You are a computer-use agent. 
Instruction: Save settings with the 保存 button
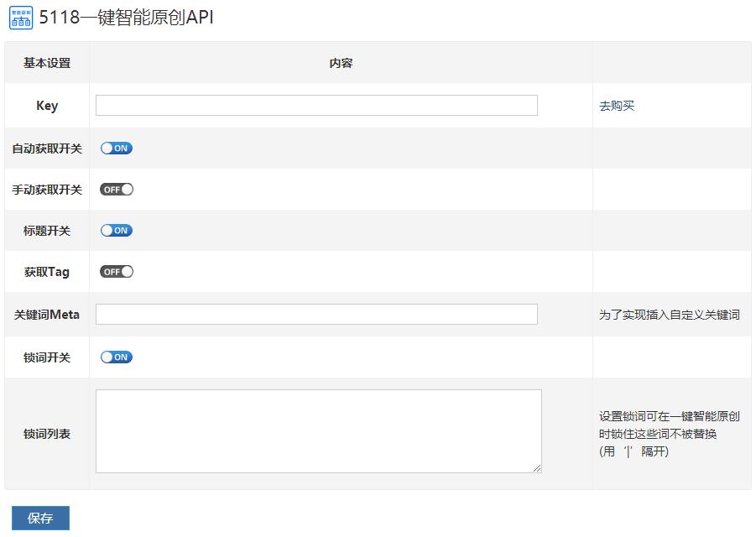(x=40, y=519)
